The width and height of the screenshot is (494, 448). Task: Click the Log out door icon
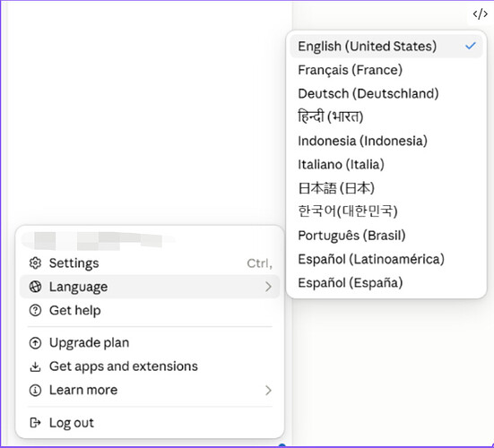coord(35,423)
